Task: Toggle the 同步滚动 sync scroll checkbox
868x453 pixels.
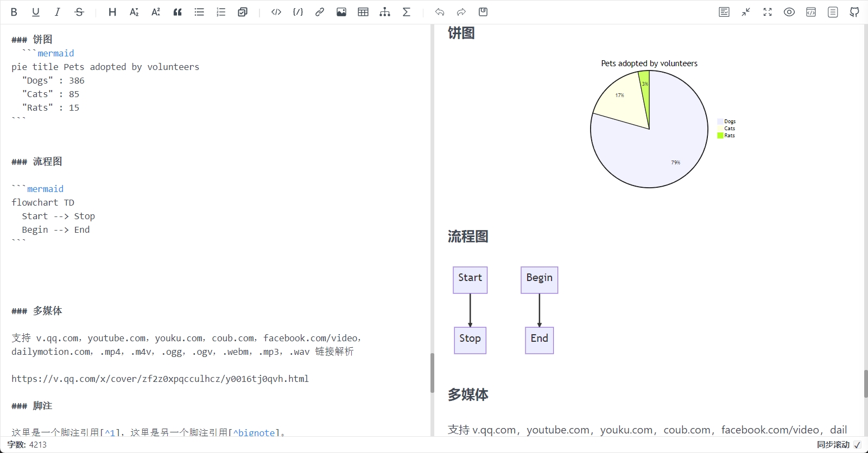Action: click(x=857, y=445)
